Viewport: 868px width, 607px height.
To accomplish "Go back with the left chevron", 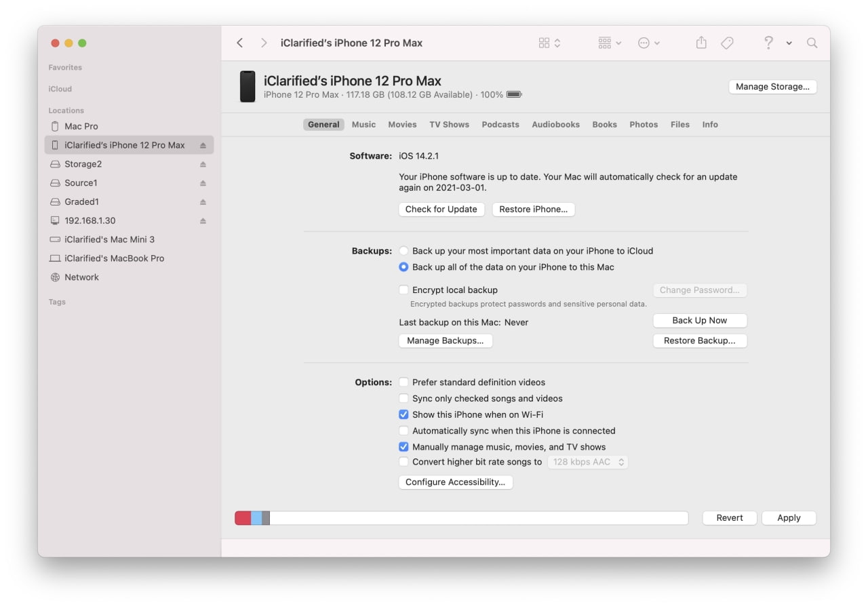I will (x=239, y=43).
